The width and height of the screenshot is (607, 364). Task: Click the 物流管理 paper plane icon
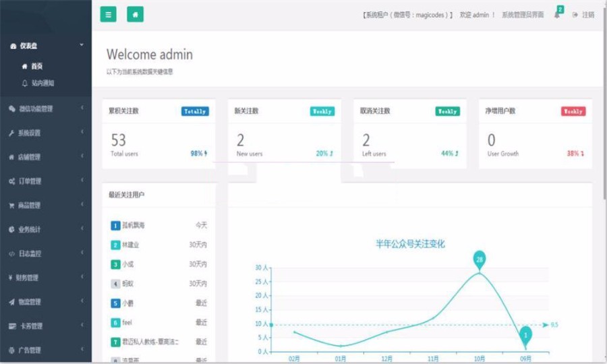coord(11,302)
